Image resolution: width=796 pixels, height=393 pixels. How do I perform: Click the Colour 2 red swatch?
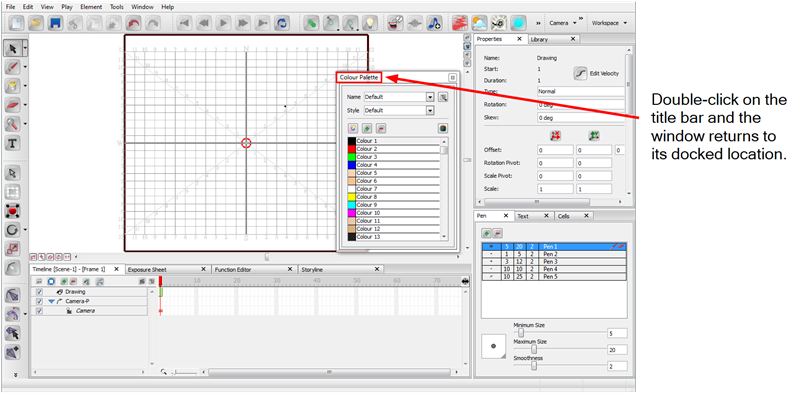351,149
